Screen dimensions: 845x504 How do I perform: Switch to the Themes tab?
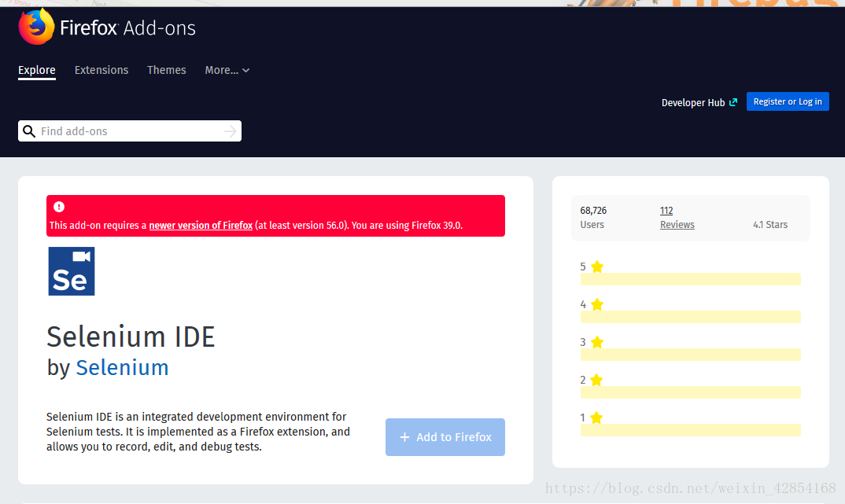[167, 70]
